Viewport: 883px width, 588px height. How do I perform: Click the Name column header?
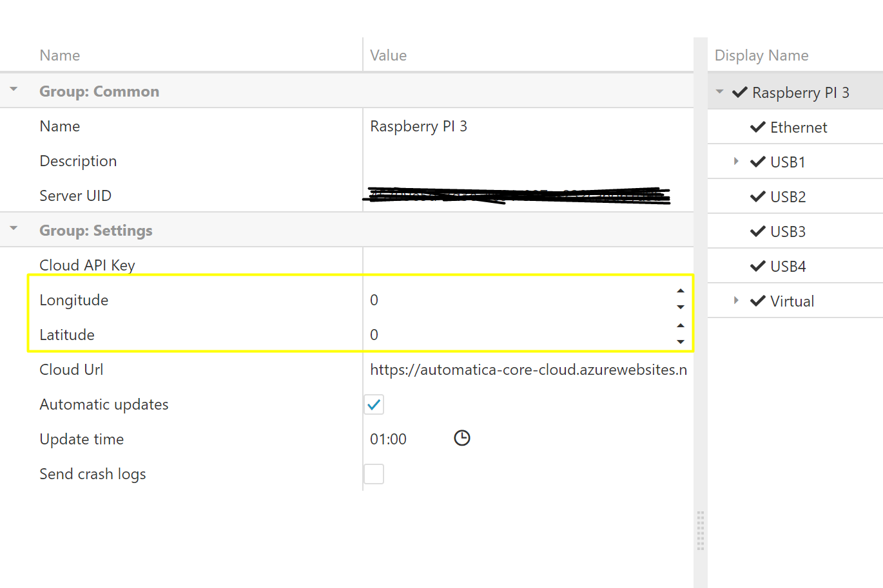60,55
